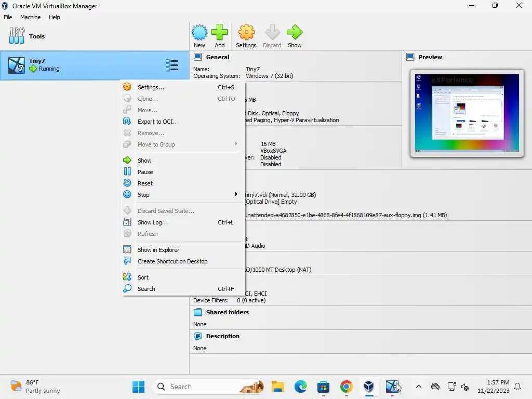The height and width of the screenshot is (399, 532).
Task: Open the Machine menu
Action: coord(30,17)
